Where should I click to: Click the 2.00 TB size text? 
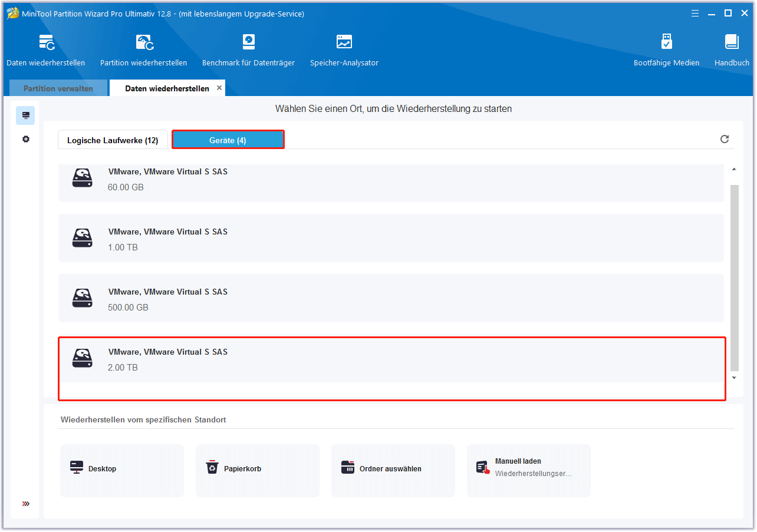coord(123,368)
